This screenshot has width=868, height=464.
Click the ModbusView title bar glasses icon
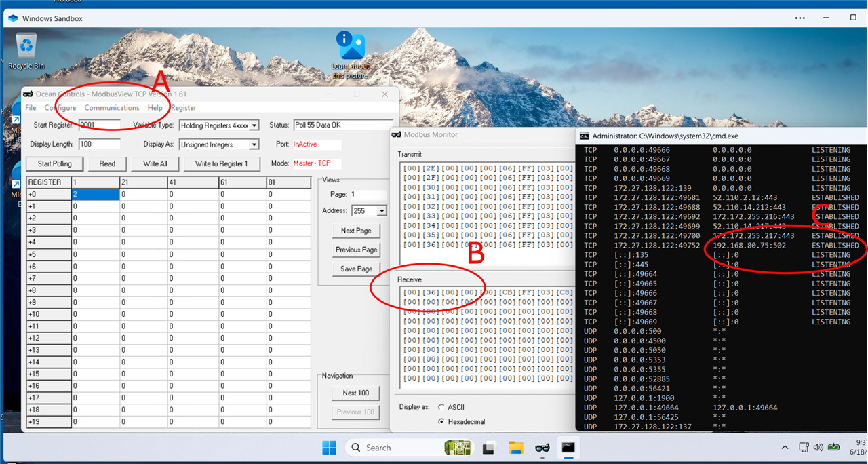[x=28, y=94]
